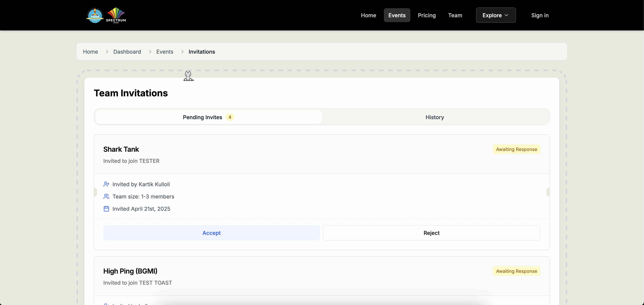Click 'Invited to join TESTER' text
Screen dimensions: 644x305
(x=131, y=161)
